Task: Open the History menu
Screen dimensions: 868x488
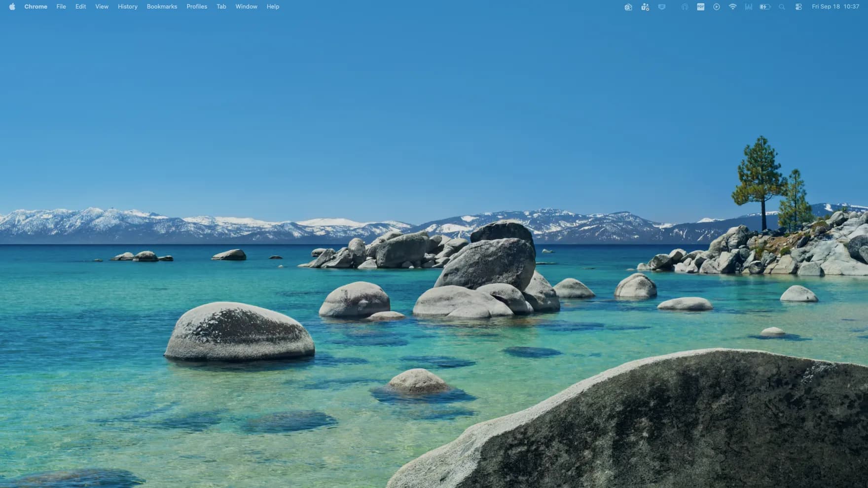Action: (128, 6)
